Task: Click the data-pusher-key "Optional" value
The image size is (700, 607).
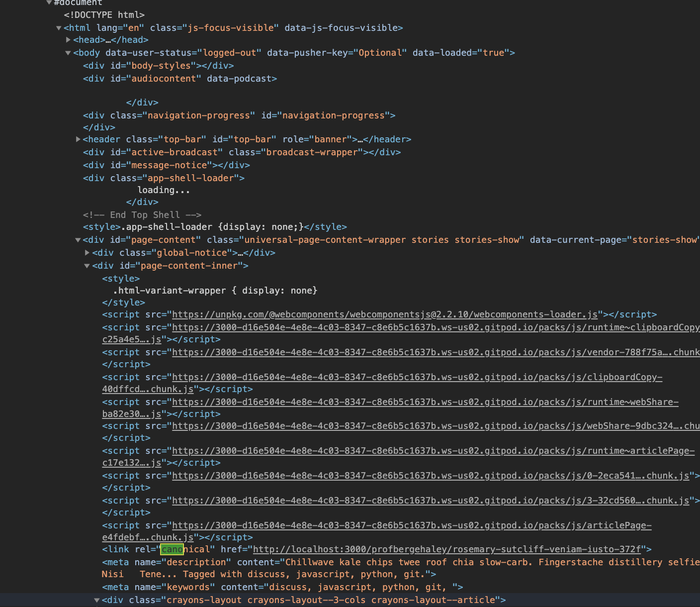Action: (x=380, y=53)
